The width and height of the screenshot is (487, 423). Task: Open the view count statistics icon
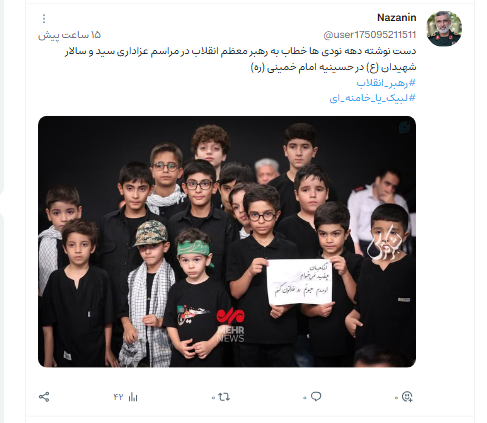tap(133, 397)
